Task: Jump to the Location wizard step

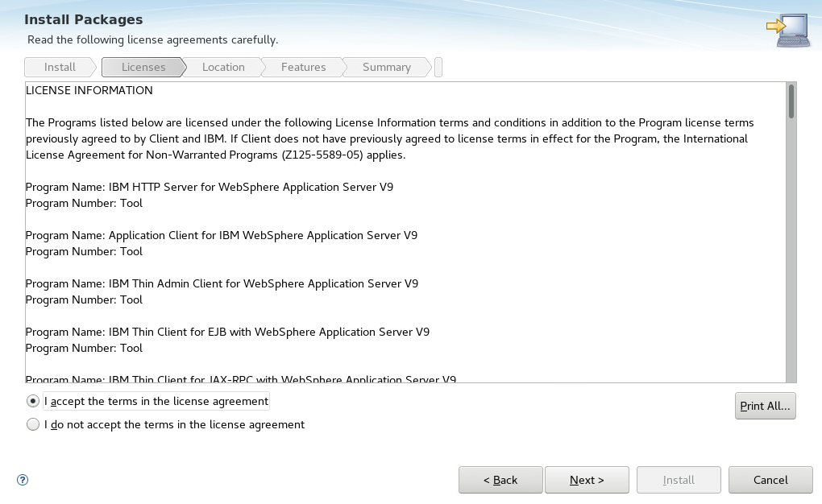Action: click(223, 67)
